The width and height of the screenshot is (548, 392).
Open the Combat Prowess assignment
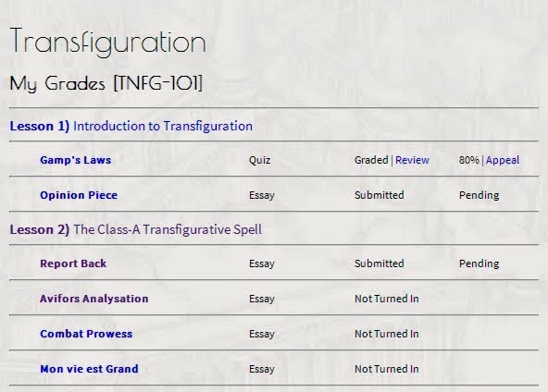point(86,334)
